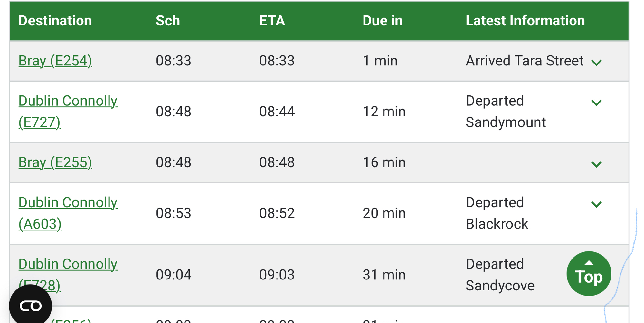Click the Due in column header
The width and height of the screenshot is (644, 323).
383,21
